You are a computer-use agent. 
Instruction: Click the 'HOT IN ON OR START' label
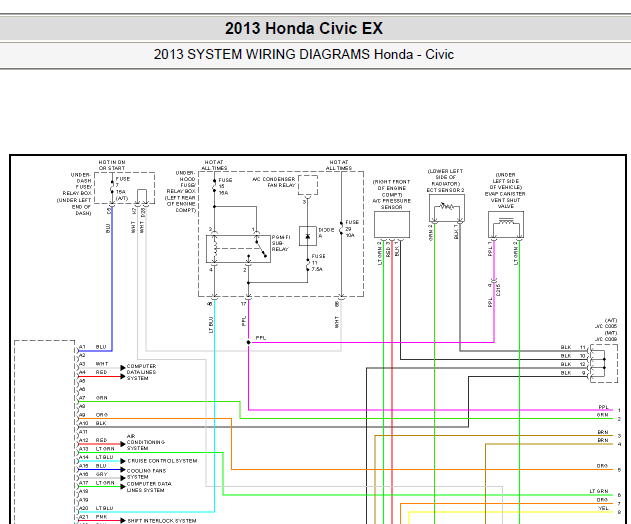tap(112, 165)
